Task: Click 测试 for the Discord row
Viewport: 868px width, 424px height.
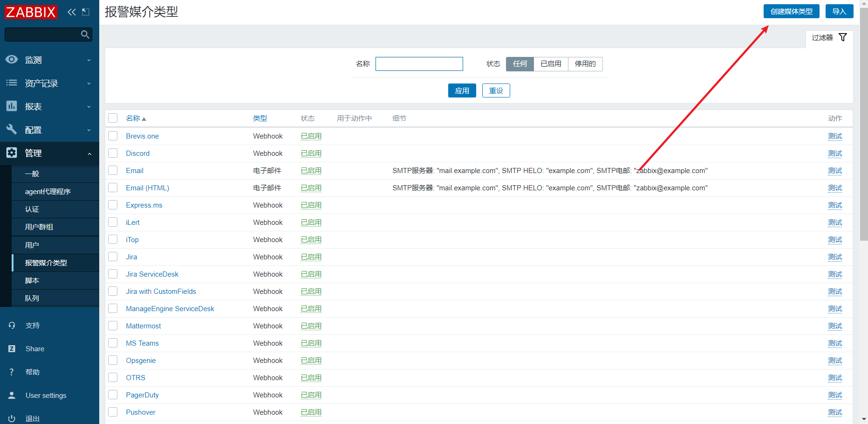Action: pyautogui.click(x=835, y=153)
